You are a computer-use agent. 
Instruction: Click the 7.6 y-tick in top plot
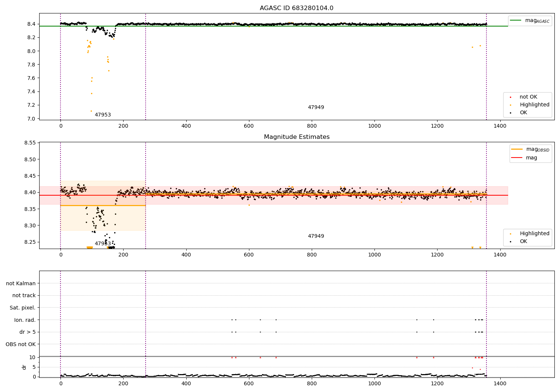[31, 78]
